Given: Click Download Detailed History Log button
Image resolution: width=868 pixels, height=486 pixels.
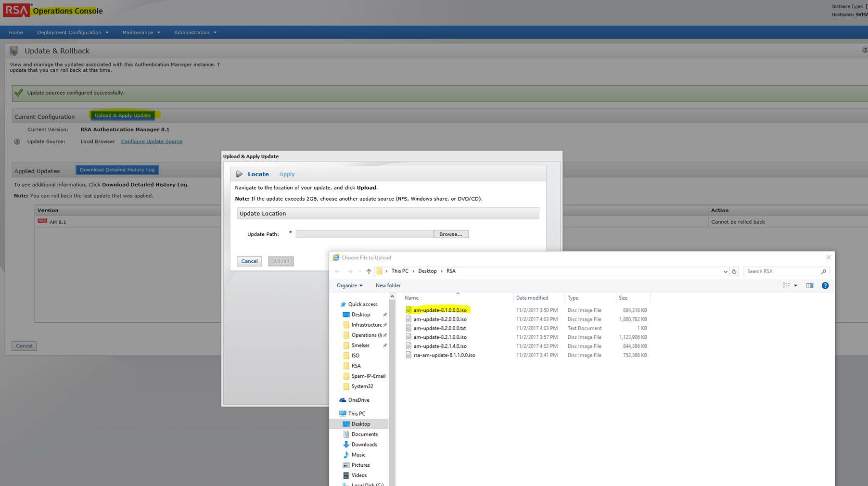Looking at the screenshot, I should [x=117, y=170].
